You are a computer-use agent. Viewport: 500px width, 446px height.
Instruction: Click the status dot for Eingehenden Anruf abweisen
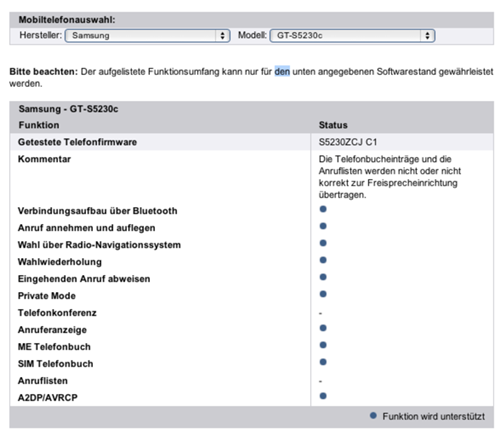[x=323, y=277]
